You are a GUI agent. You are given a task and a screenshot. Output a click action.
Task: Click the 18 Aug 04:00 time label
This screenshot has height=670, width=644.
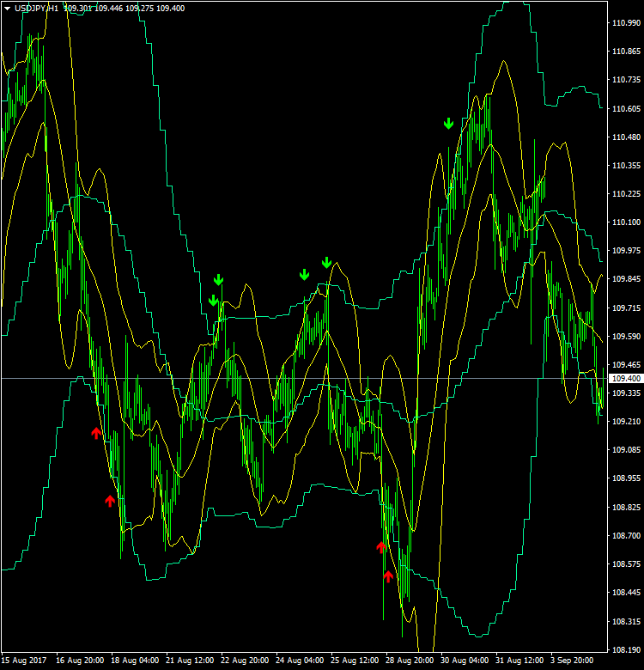135,661
